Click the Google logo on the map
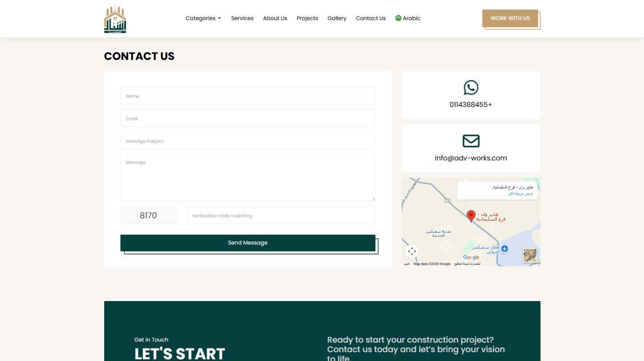Viewport: 644px width, 361px height. (x=471, y=257)
